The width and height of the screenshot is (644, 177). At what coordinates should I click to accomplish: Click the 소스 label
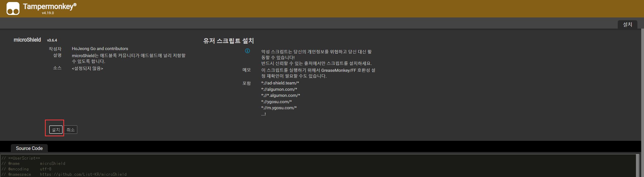(57, 68)
